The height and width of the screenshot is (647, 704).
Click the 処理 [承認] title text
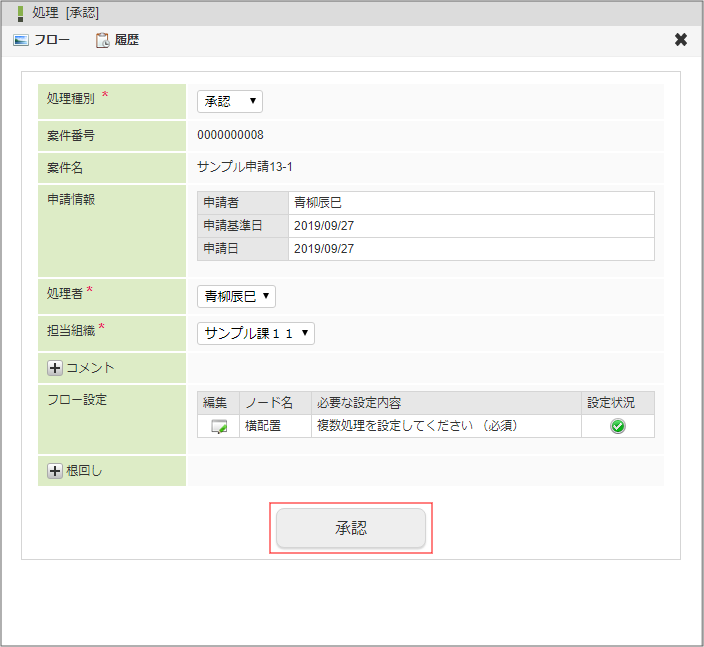pyautogui.click(x=66, y=13)
